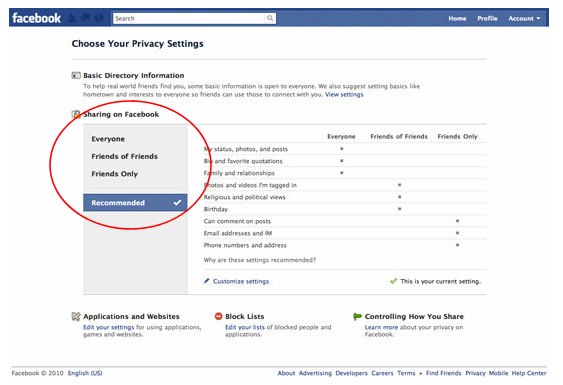Open the friend requests icon in header
Image resolution: width=563 pixels, height=385 pixels.
coord(72,18)
